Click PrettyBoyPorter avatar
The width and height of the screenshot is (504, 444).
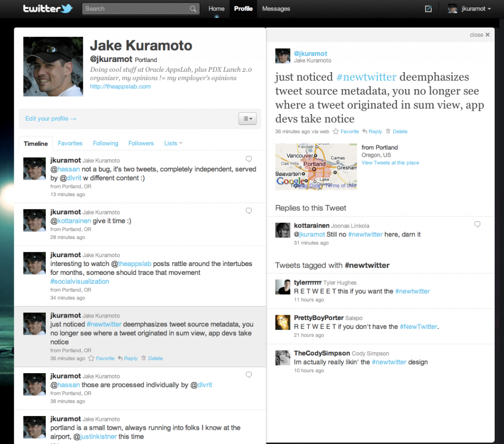coord(283,322)
